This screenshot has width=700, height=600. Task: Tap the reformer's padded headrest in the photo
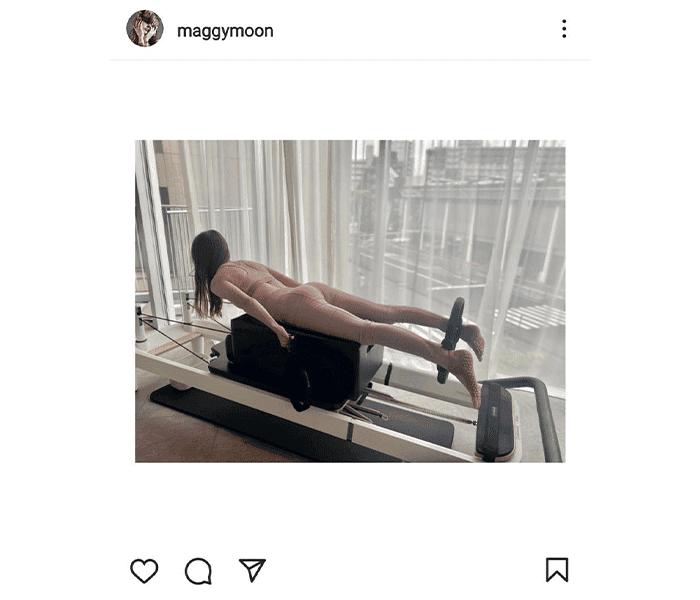[x=495, y=420]
